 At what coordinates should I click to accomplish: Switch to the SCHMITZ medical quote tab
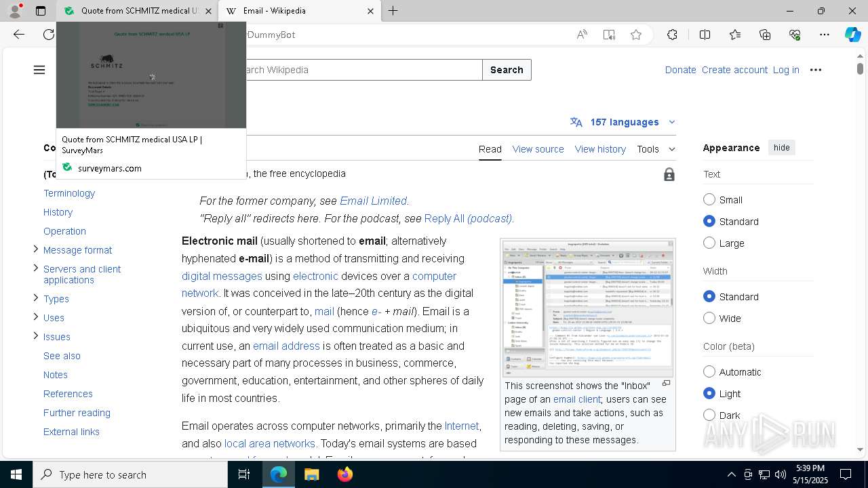tap(137, 11)
